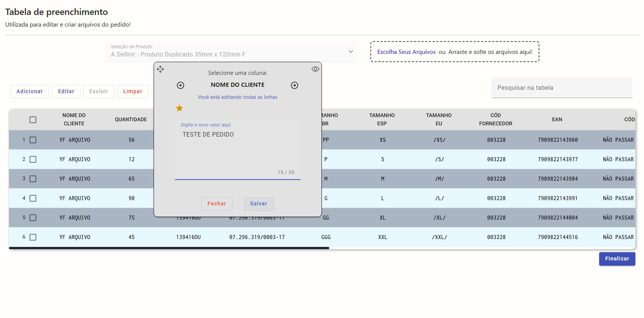
Task: Toggle the eye visibility icon in popup
Action: pos(315,69)
